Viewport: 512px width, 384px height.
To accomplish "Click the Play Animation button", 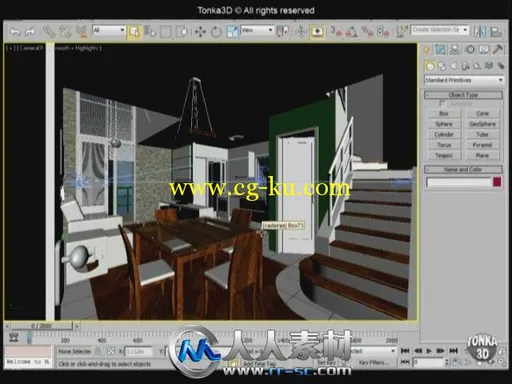I will coord(429,351).
